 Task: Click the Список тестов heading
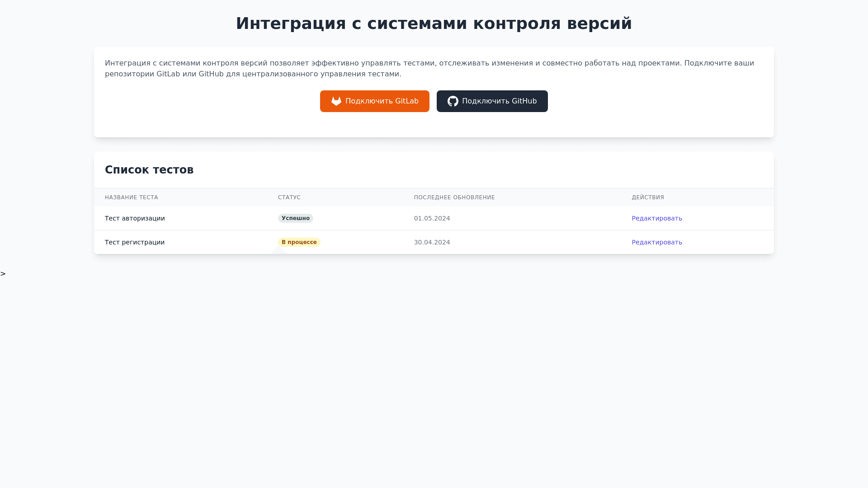pyautogui.click(x=149, y=170)
